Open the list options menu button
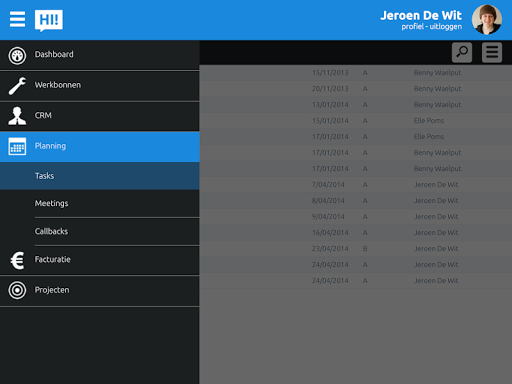This screenshot has height=384, width=512. pos(492,52)
